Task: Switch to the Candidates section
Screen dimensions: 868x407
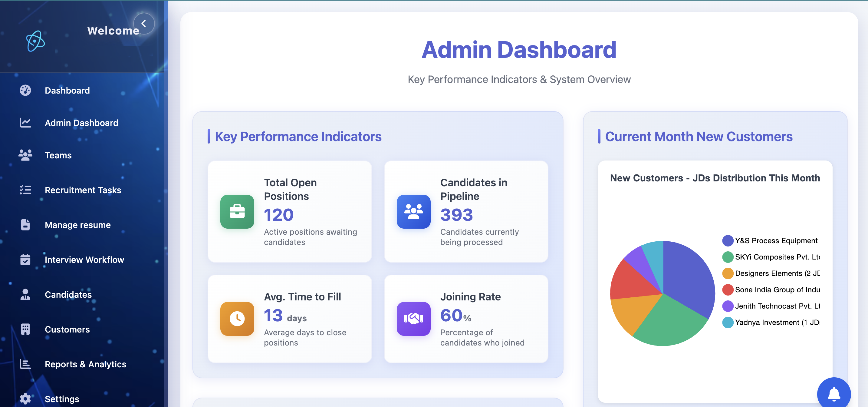Action: [x=68, y=295]
